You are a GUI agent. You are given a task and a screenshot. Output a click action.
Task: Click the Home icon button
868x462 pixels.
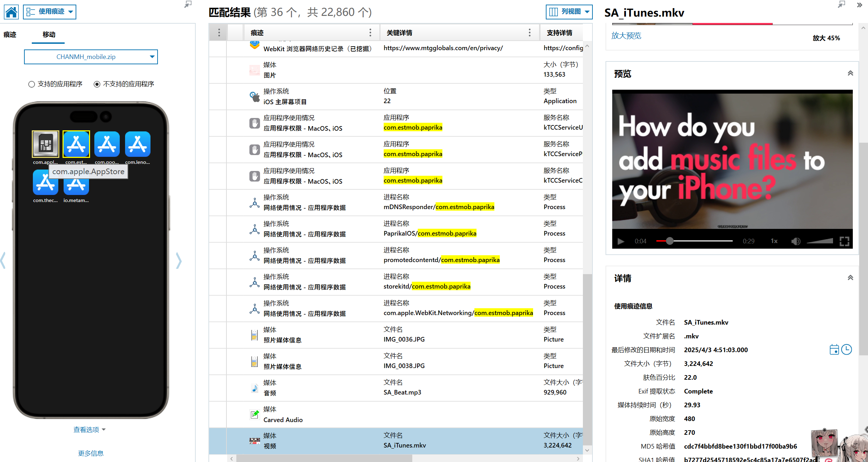[11, 12]
